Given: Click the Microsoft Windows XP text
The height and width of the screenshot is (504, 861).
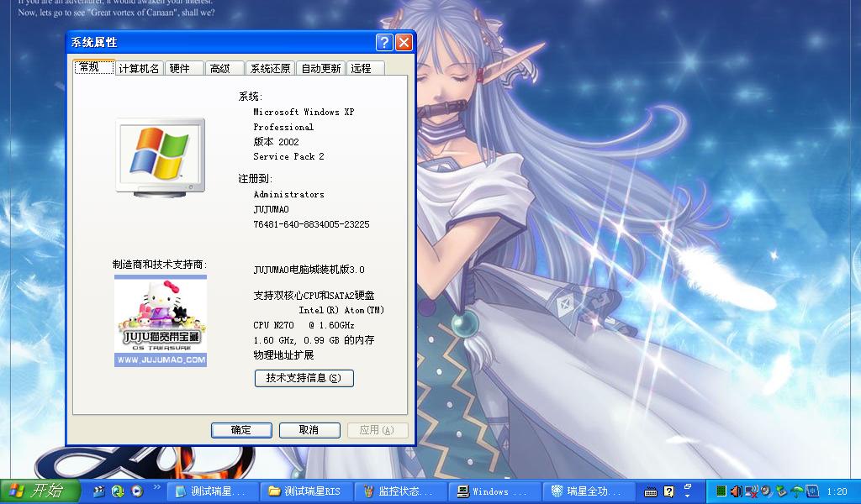Looking at the screenshot, I should pyautogui.click(x=304, y=112).
